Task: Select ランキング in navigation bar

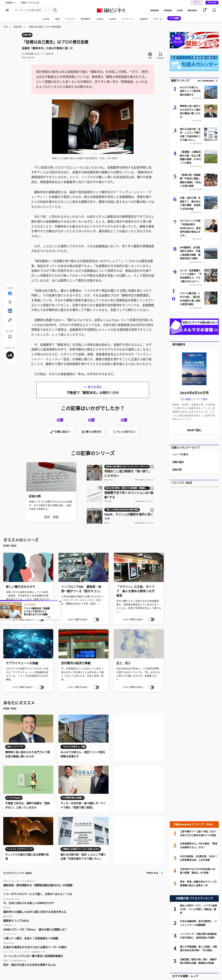Action: pos(70,19)
